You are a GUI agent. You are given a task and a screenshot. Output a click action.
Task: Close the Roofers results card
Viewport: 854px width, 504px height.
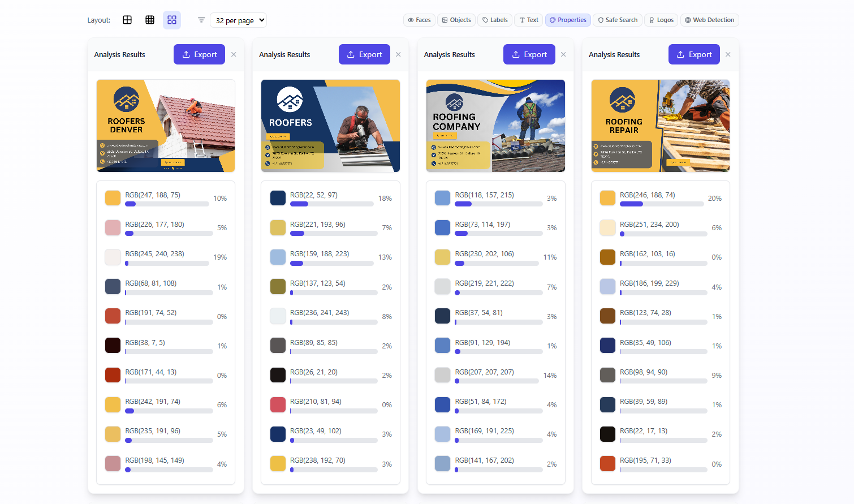(x=398, y=54)
